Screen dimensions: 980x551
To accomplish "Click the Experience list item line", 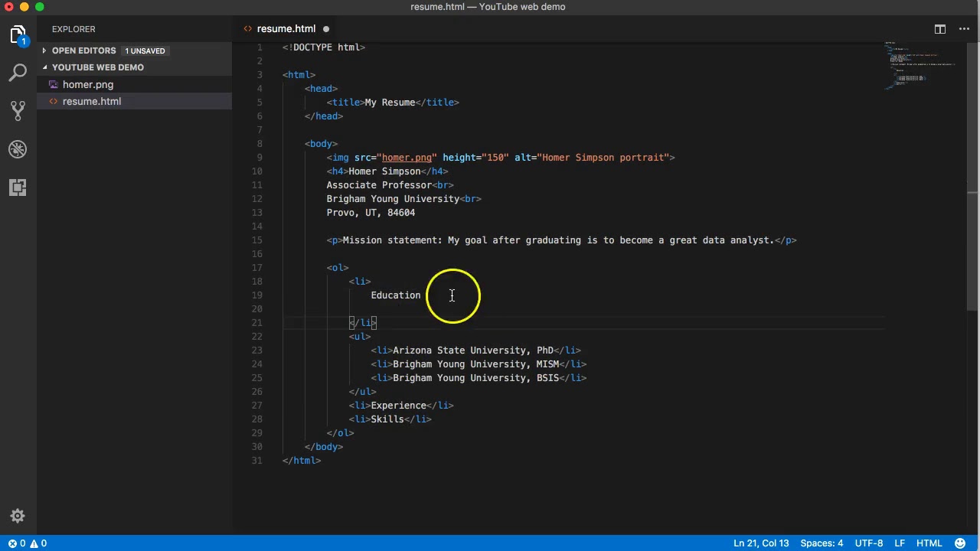I will point(401,406).
